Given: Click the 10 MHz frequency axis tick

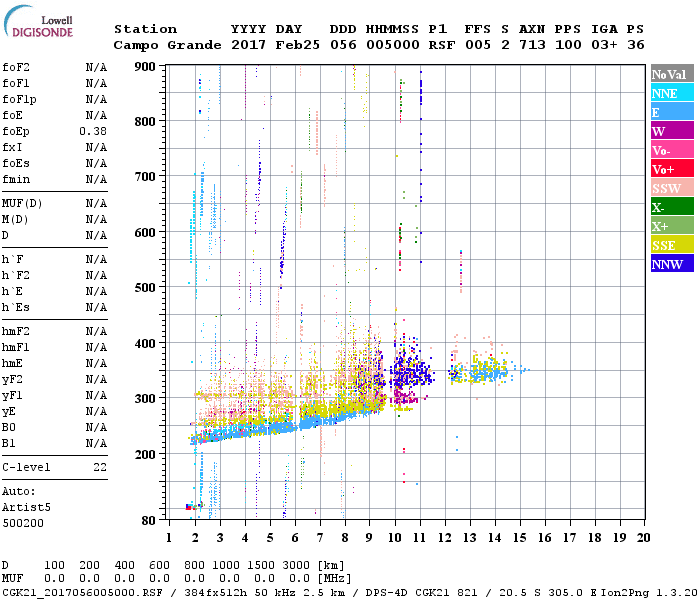Looking at the screenshot, I should 395,538.
